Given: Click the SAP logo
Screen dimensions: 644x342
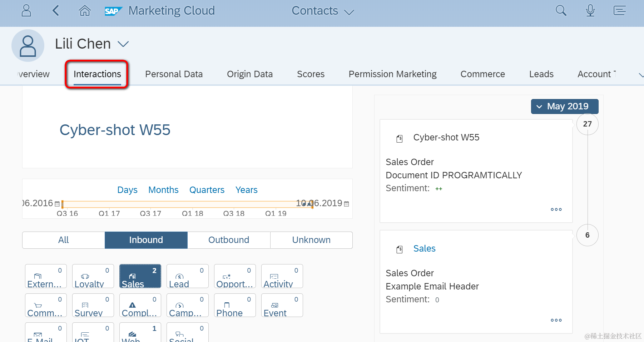Looking at the screenshot, I should [x=113, y=11].
